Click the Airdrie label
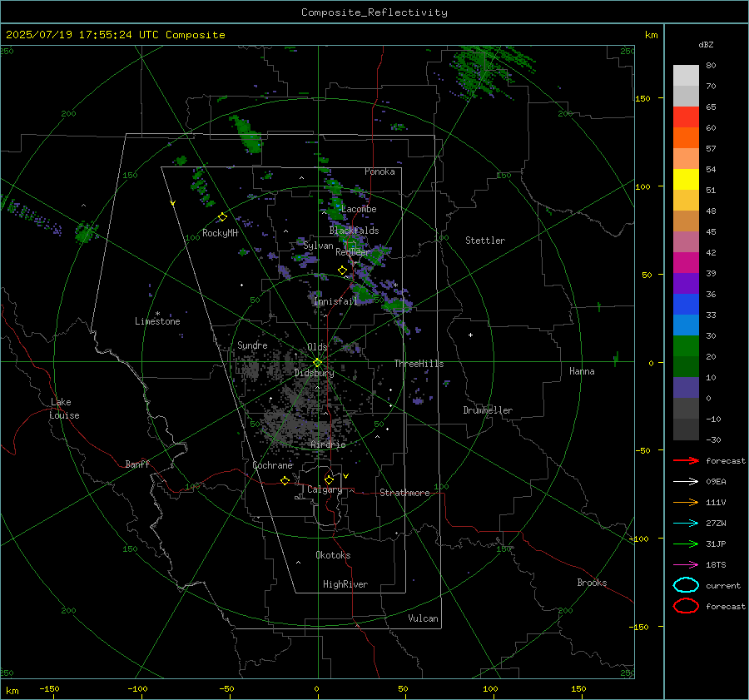The height and width of the screenshot is (700, 749). tap(328, 444)
